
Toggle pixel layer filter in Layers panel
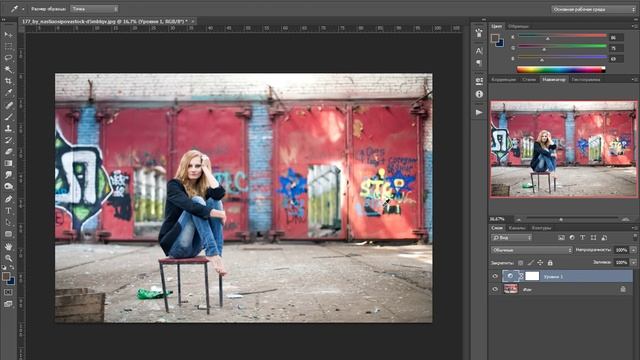click(561, 238)
